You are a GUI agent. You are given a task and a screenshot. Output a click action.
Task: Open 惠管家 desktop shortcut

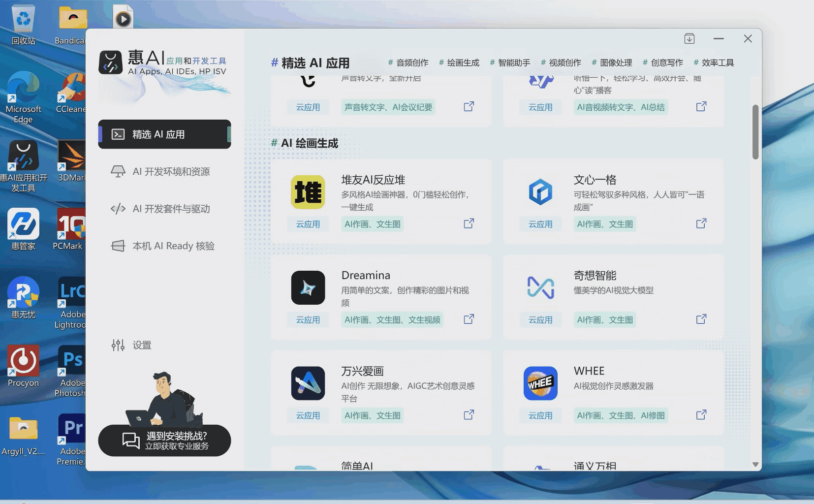click(x=23, y=229)
